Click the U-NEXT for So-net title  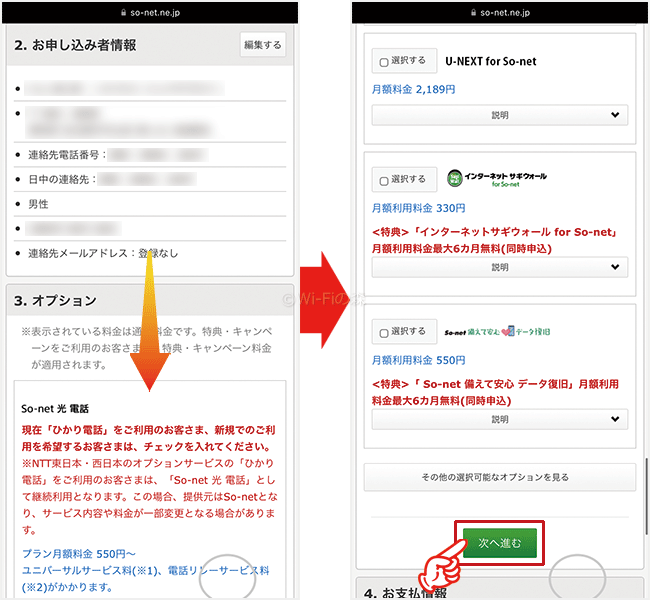pos(491,61)
